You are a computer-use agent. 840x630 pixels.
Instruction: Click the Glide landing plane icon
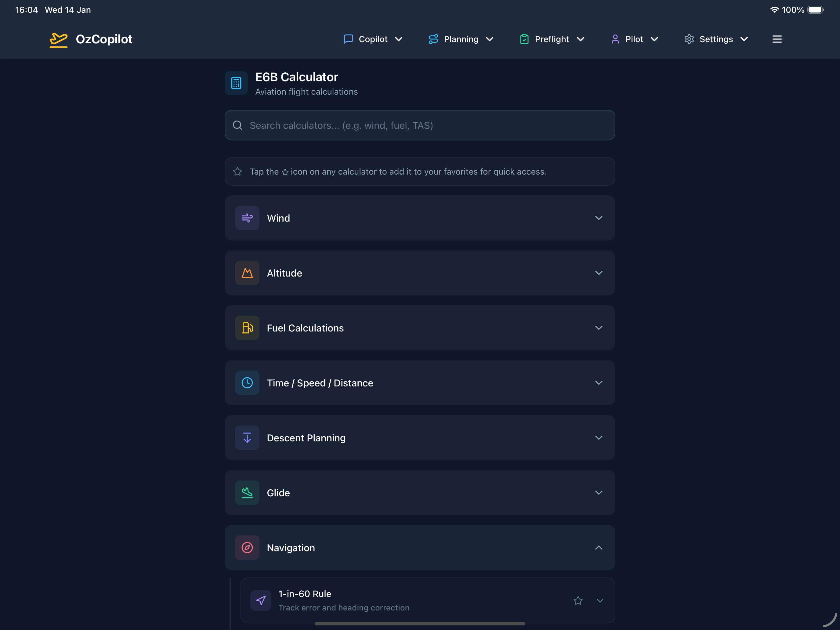click(x=247, y=493)
